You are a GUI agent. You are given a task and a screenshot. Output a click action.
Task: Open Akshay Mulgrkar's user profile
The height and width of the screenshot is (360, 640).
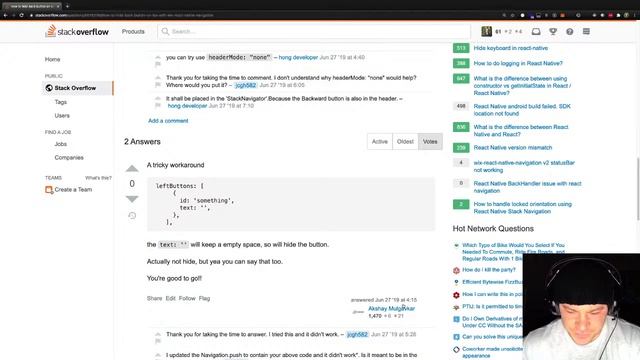391,309
